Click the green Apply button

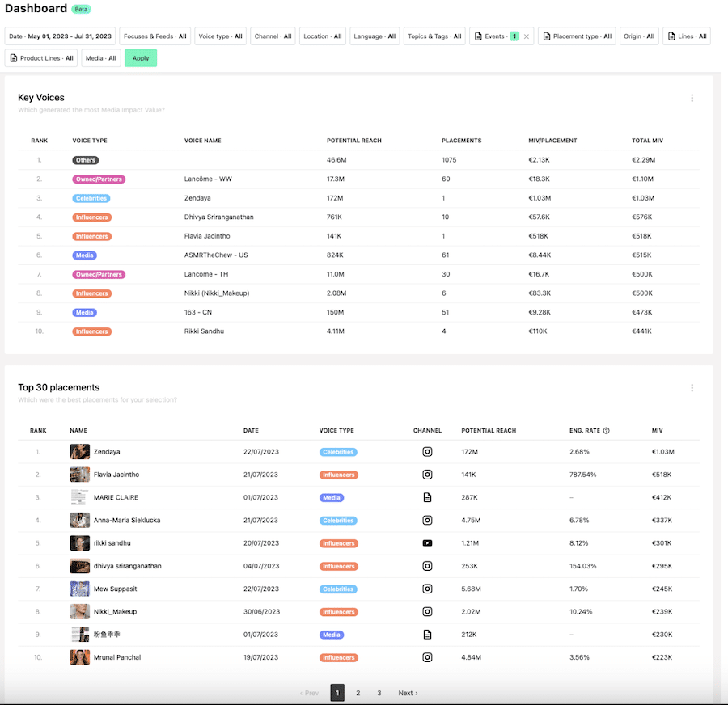[x=141, y=58]
